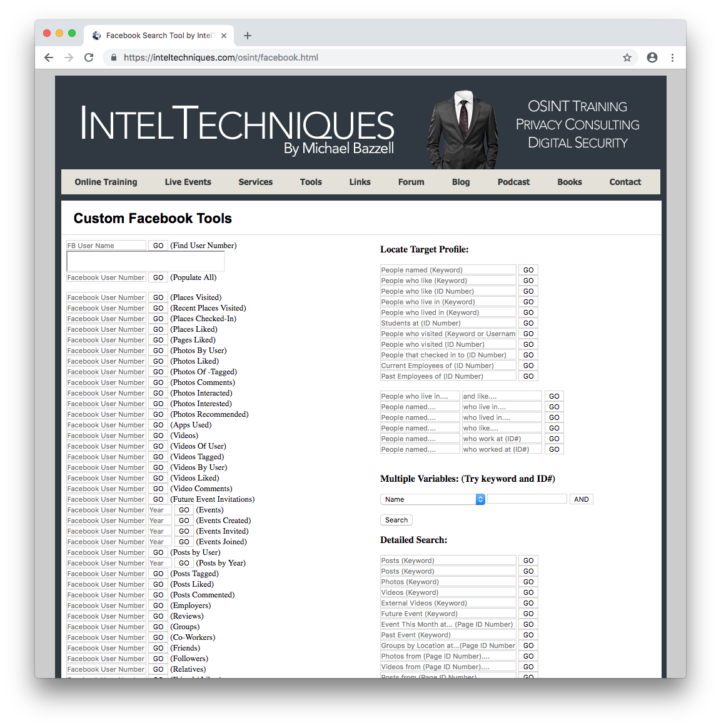Click GO for Populate All

[158, 277]
